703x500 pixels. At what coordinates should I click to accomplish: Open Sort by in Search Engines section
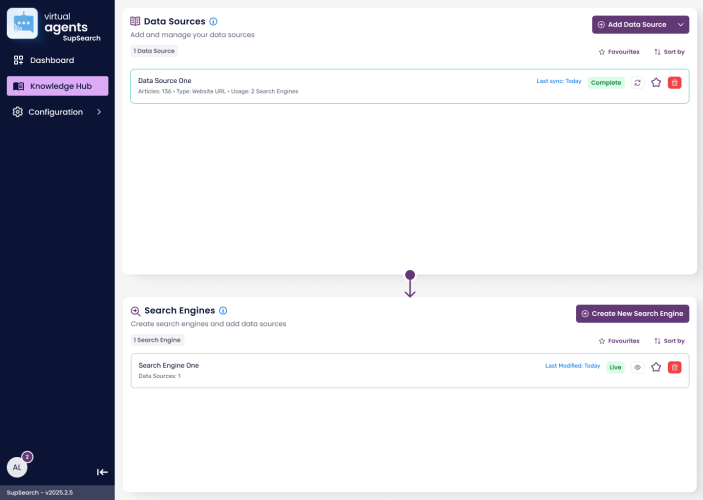point(669,340)
